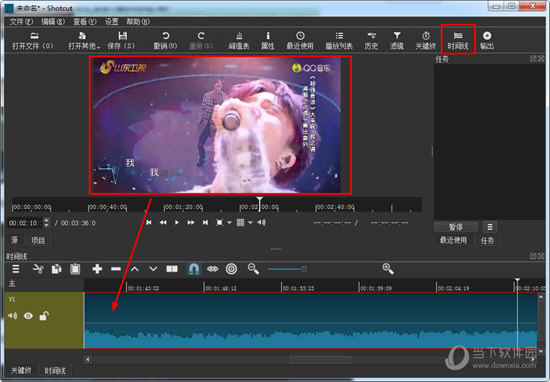
Task: Click the Pause button in Jobs panel
Action: coord(456,227)
